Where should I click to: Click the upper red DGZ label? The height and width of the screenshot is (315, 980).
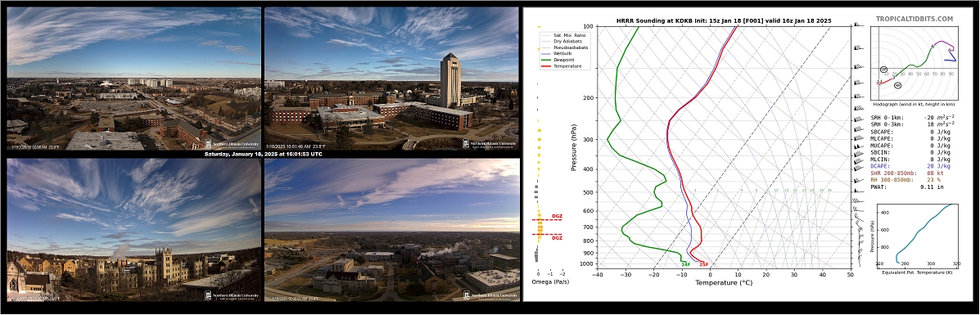(x=557, y=216)
